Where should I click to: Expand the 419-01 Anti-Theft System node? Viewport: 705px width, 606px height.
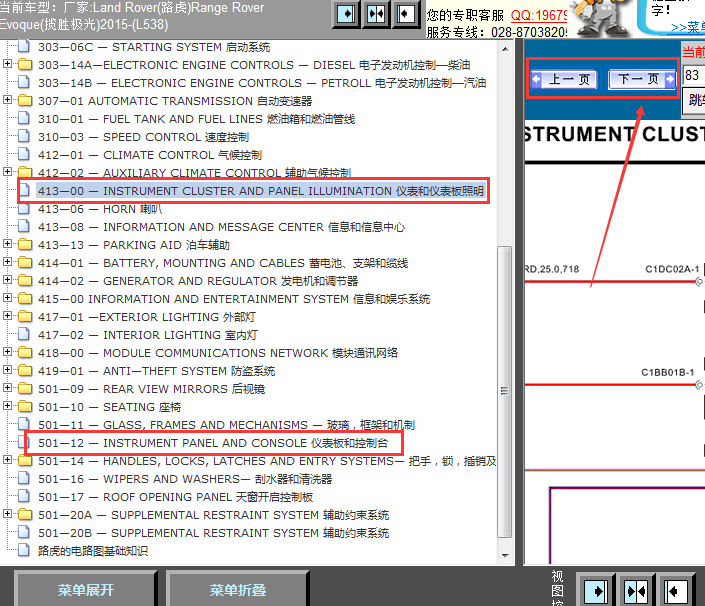[7, 370]
